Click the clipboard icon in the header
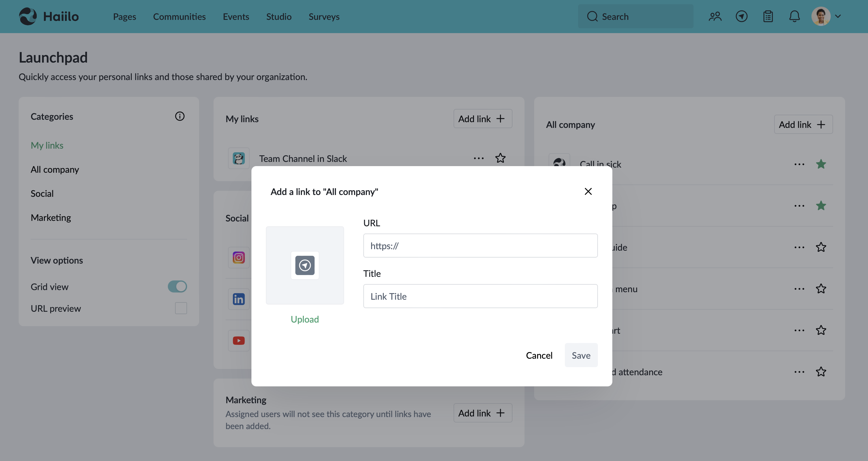Screen dimensions: 868x461 click(768, 16)
